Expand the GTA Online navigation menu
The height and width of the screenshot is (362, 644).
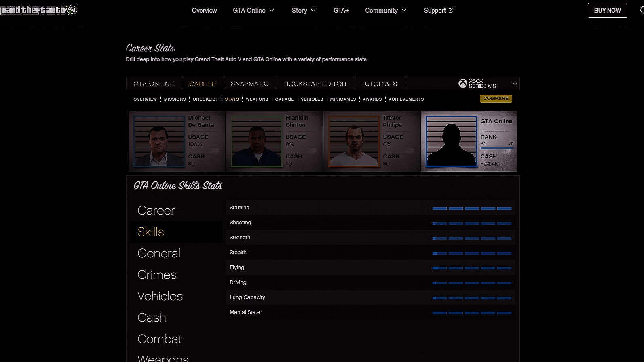click(x=253, y=11)
